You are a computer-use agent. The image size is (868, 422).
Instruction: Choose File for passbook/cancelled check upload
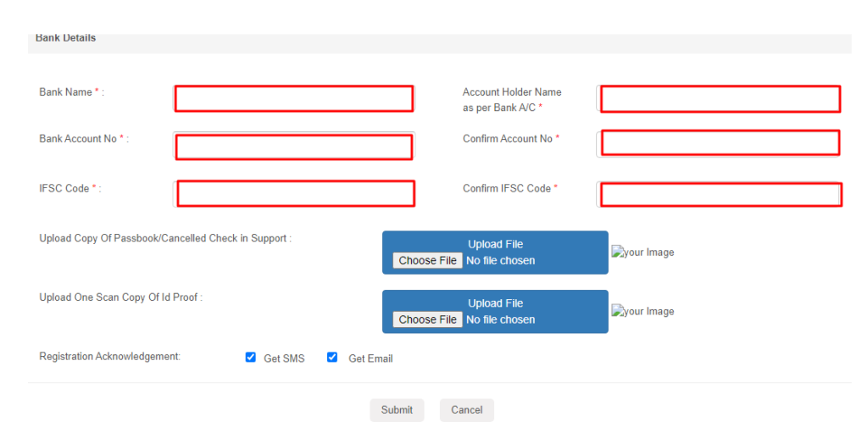[x=427, y=260]
